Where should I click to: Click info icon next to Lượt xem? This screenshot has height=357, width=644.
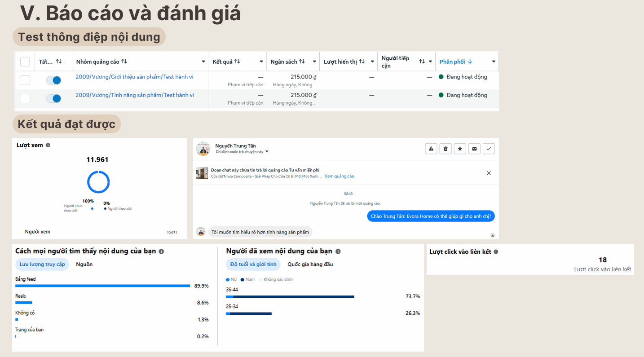click(x=48, y=145)
